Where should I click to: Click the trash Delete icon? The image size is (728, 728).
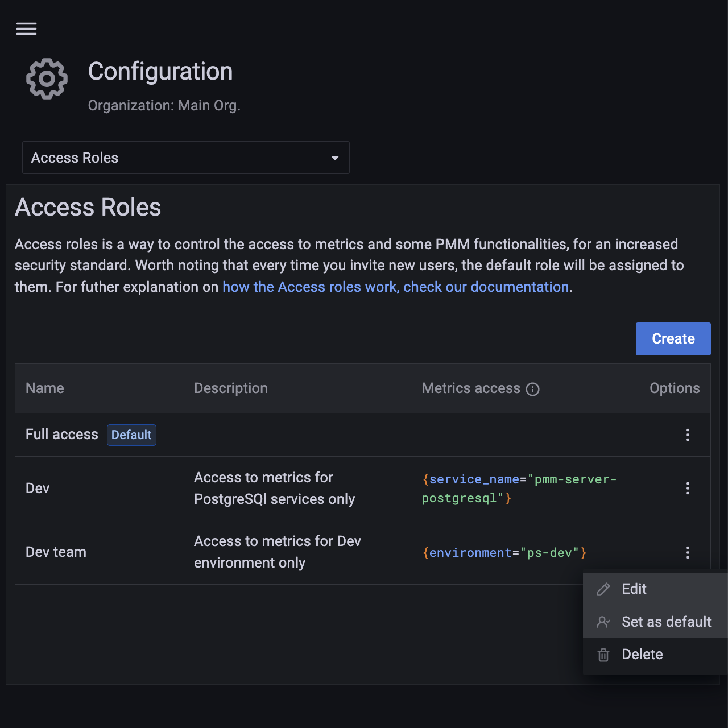tap(603, 655)
